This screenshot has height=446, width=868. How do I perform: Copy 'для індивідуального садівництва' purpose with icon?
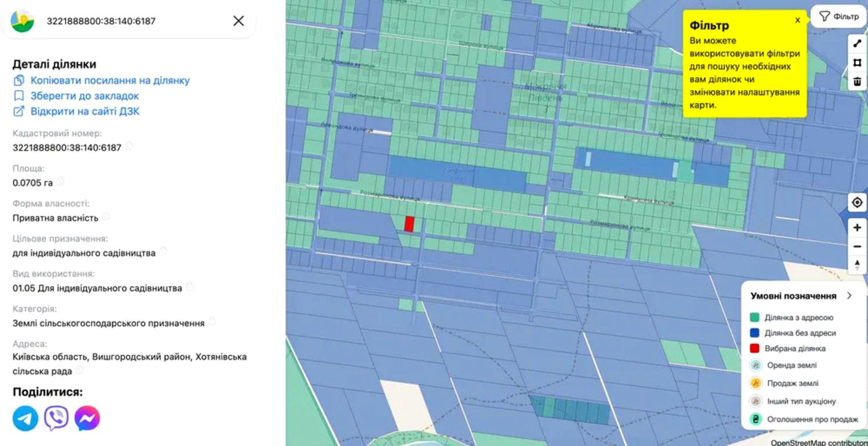(x=163, y=252)
